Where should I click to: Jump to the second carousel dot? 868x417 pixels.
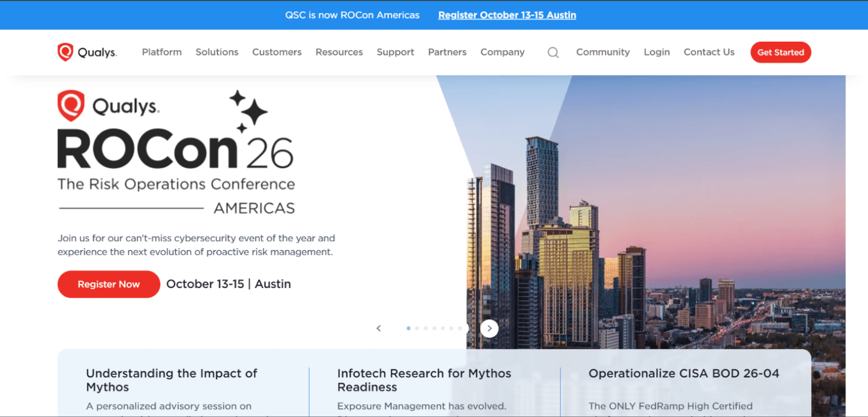[x=417, y=329]
